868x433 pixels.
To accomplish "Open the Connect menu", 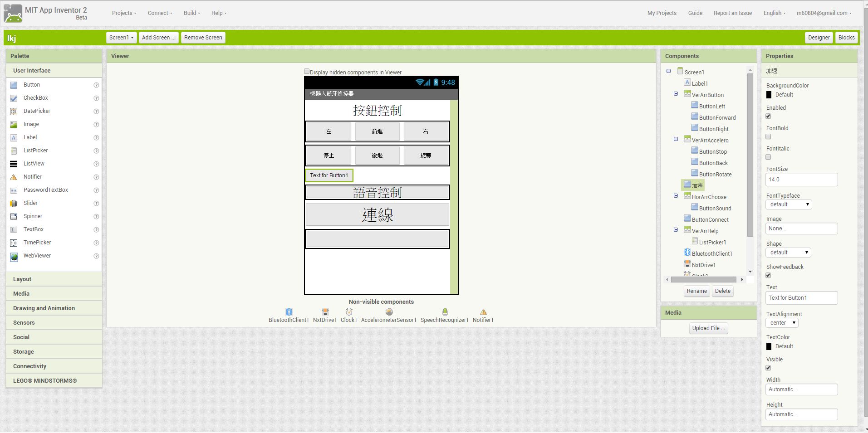I will (160, 13).
